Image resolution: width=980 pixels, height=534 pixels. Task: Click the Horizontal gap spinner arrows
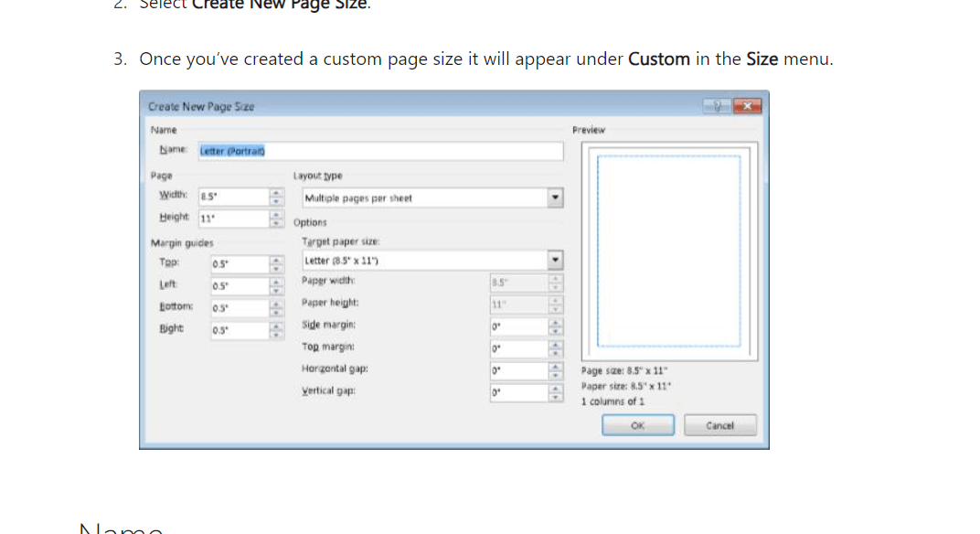point(556,370)
